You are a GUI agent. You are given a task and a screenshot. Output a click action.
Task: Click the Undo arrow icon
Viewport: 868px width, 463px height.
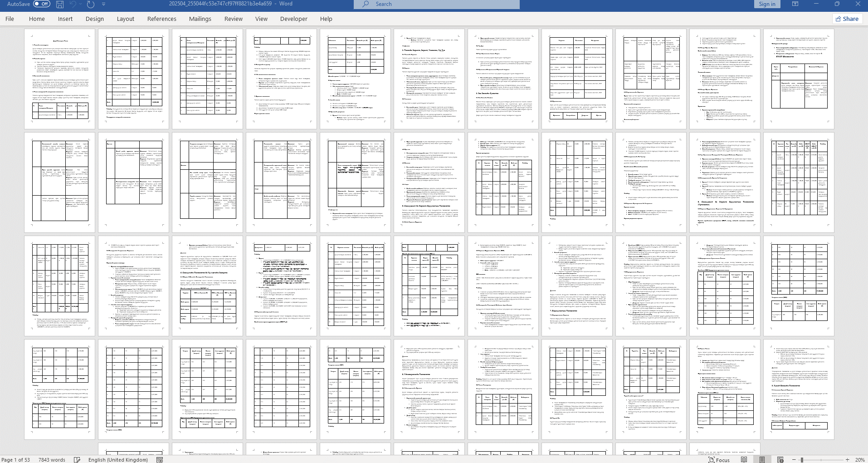click(x=73, y=4)
